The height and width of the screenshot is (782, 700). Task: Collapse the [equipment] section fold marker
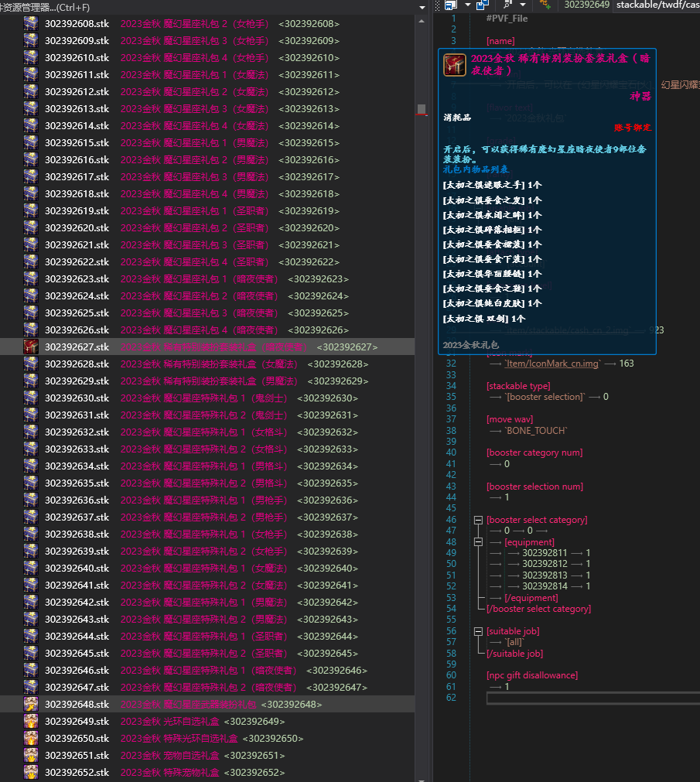477,542
